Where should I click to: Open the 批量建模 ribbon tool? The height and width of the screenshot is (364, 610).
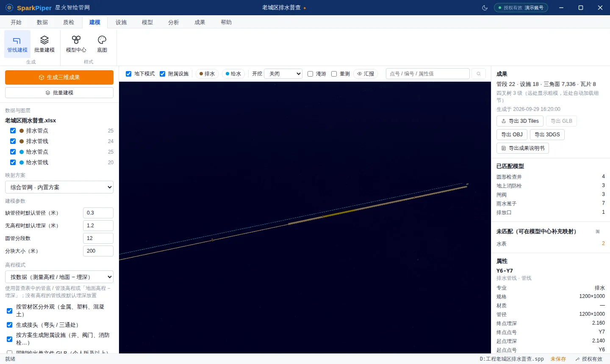44,44
